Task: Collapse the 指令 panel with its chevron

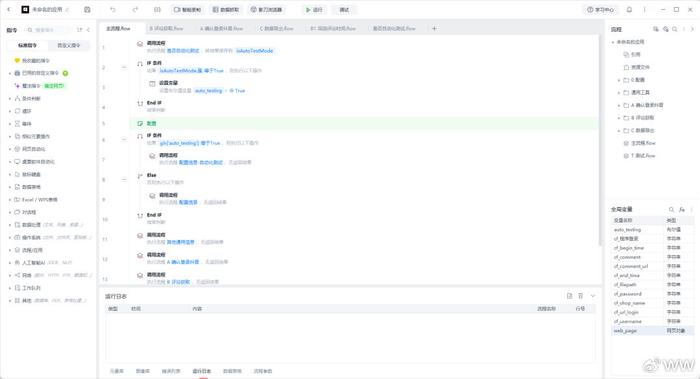Action: [88, 30]
